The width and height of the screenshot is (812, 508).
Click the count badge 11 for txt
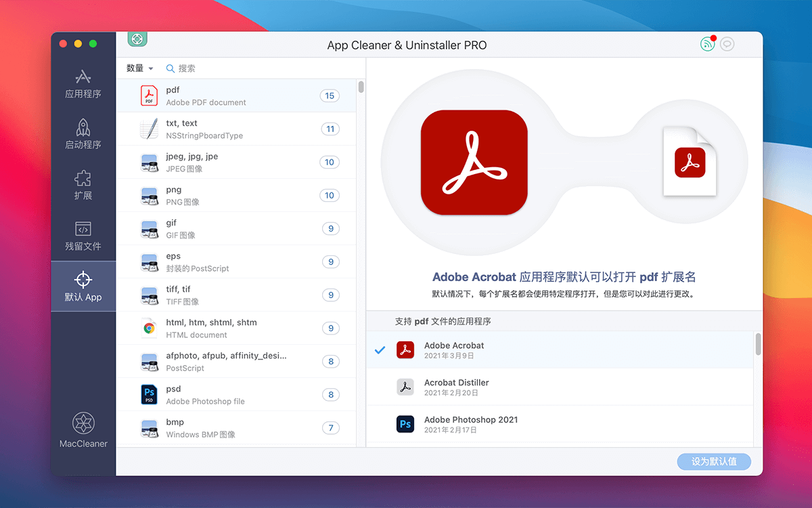(330, 129)
